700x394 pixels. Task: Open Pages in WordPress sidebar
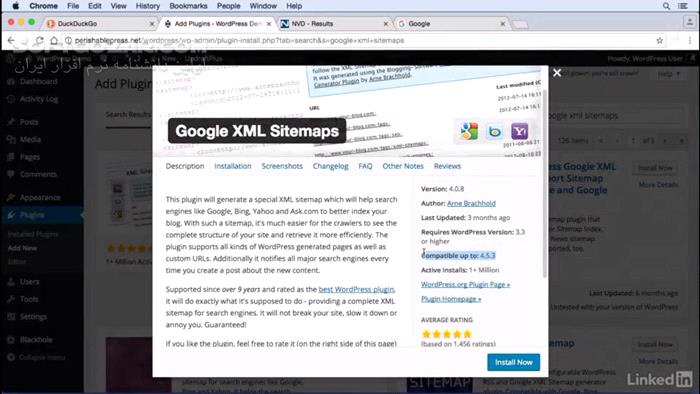[x=29, y=157]
